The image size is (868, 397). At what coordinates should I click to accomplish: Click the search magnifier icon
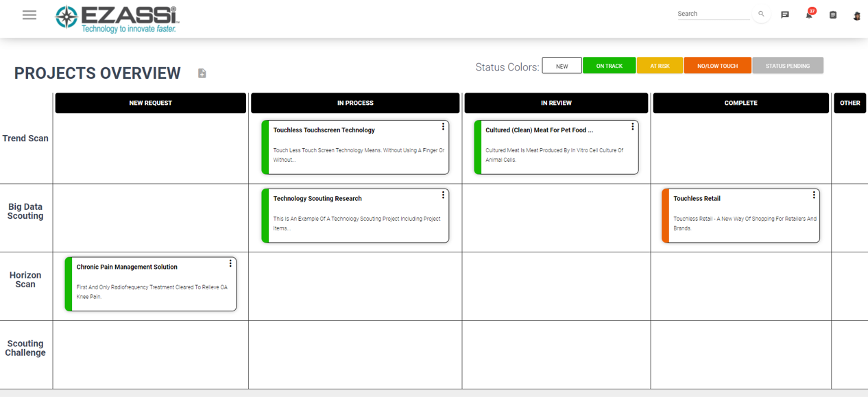[x=761, y=14]
